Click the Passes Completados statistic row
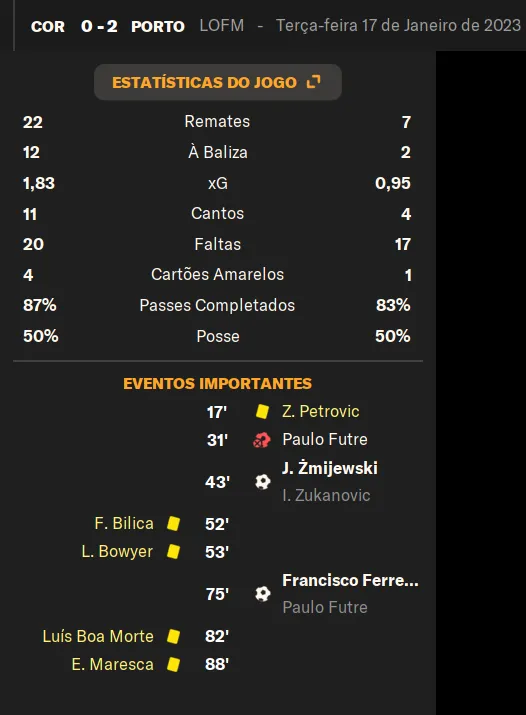The width and height of the screenshot is (526, 715). tap(217, 305)
